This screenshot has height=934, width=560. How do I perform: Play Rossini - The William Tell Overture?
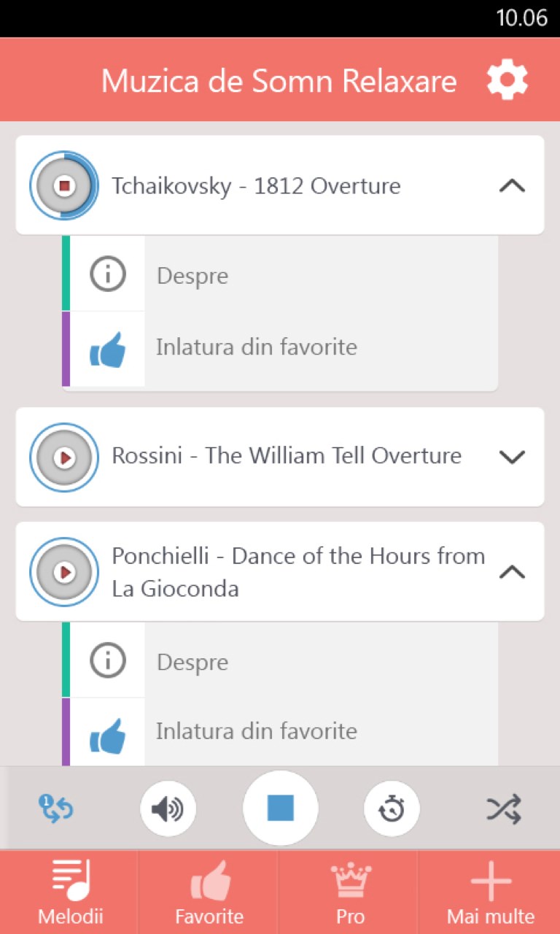tap(64, 458)
